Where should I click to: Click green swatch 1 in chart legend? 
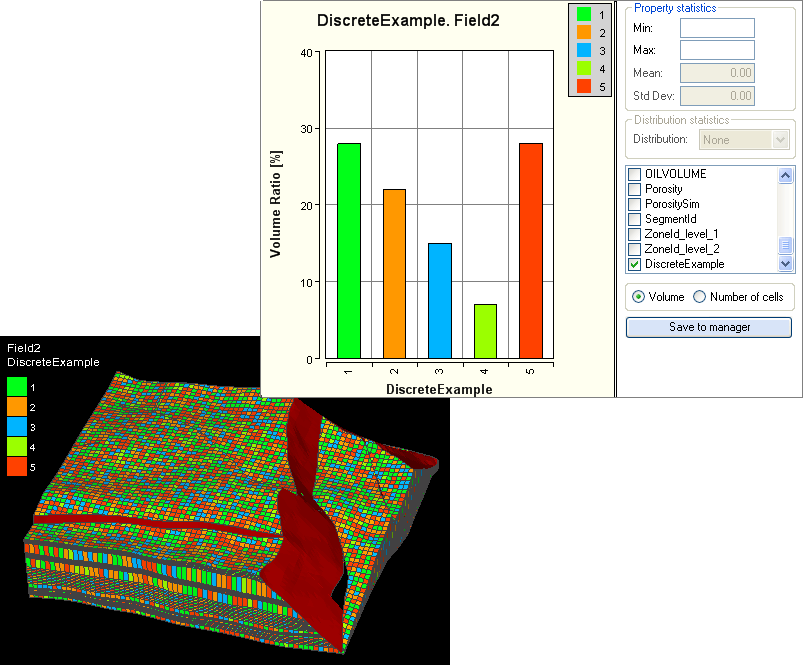pos(585,15)
